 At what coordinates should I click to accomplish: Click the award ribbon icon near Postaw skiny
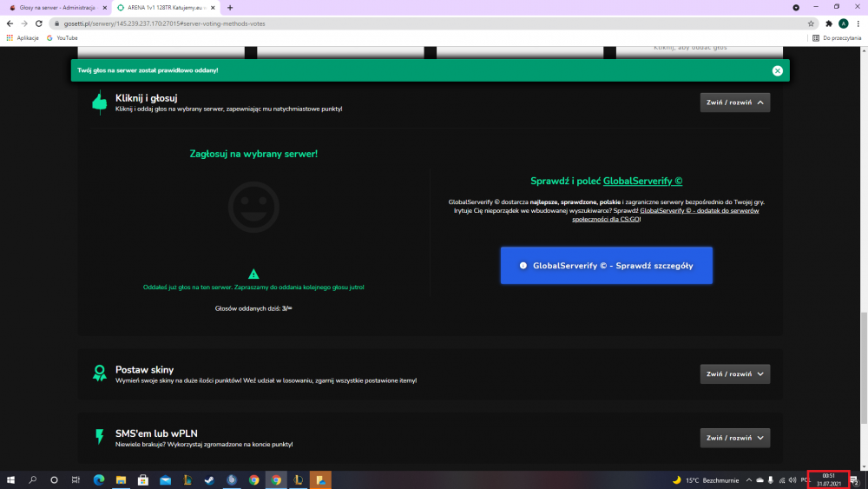[x=100, y=373]
